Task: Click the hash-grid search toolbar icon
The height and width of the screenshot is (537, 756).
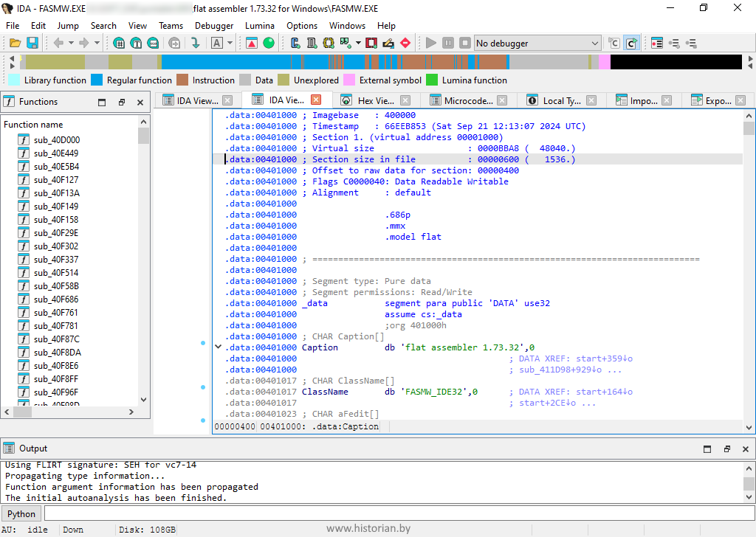Action: coord(119,44)
